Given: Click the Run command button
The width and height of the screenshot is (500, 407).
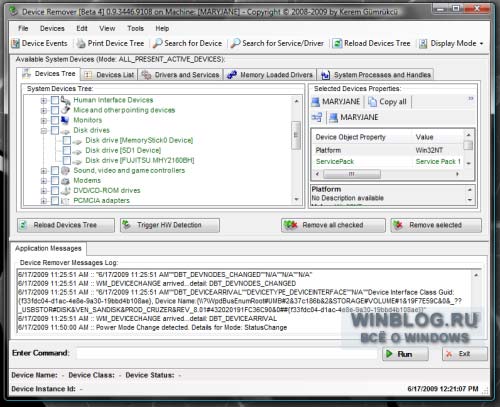Looking at the screenshot, I should coord(405,354).
